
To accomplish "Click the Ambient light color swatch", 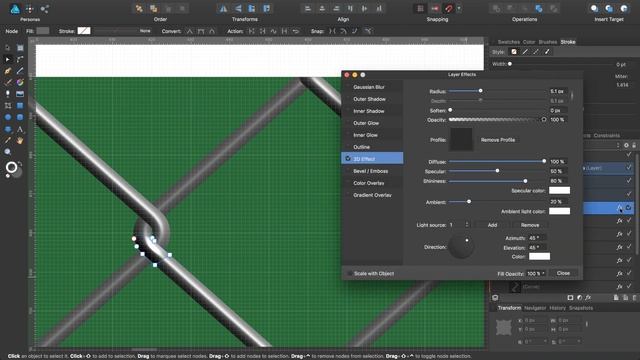I will pos(559,211).
